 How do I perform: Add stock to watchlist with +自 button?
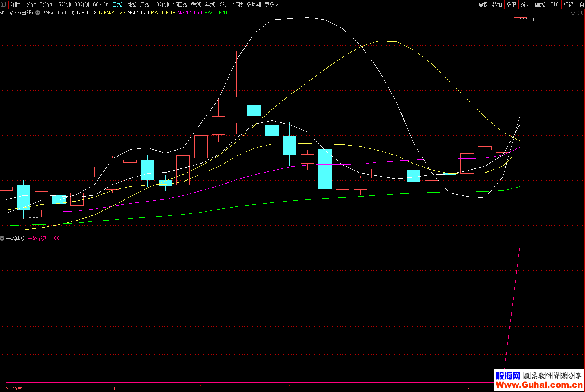[x=581, y=4]
